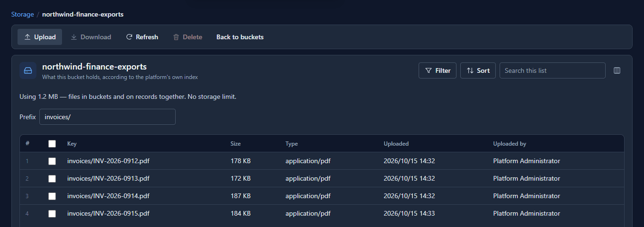Click the grayed-out Download button

click(x=91, y=37)
